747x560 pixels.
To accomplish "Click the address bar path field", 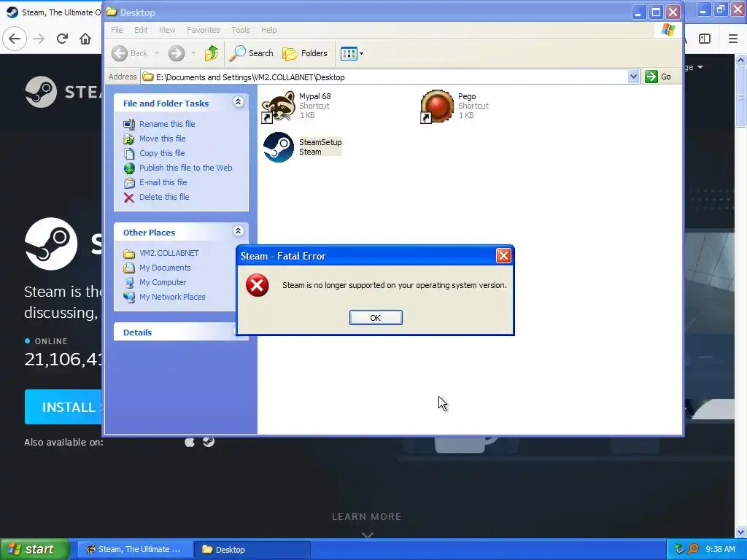I will (384, 77).
